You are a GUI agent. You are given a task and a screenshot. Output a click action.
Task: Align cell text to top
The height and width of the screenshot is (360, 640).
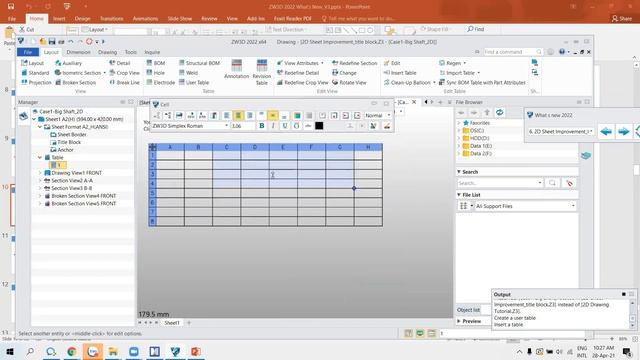pyautogui.click(x=261, y=116)
